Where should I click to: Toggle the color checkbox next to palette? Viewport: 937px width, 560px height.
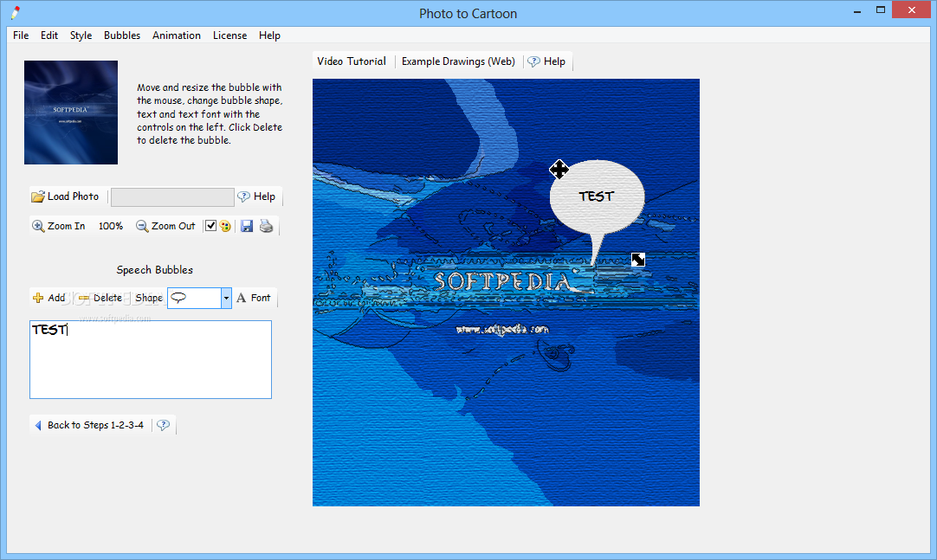pos(210,226)
